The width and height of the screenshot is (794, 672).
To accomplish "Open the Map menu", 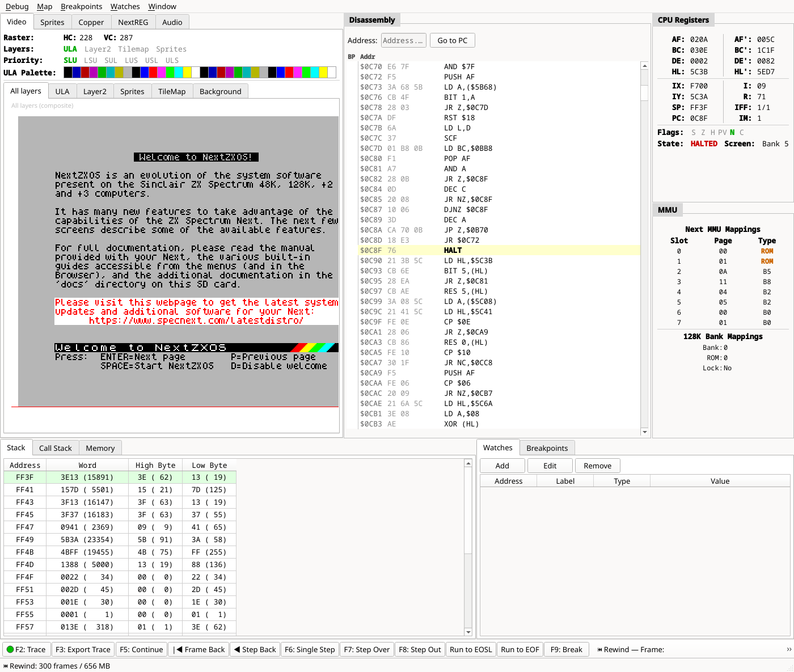I will pyautogui.click(x=44, y=6).
